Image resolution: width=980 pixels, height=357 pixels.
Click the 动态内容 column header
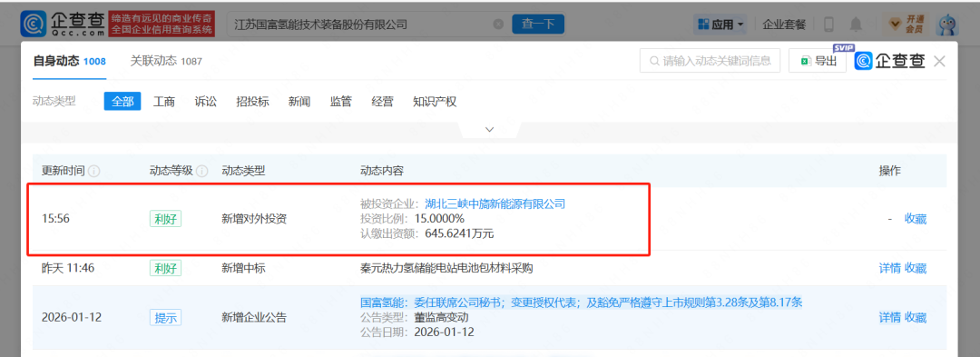coord(382,171)
